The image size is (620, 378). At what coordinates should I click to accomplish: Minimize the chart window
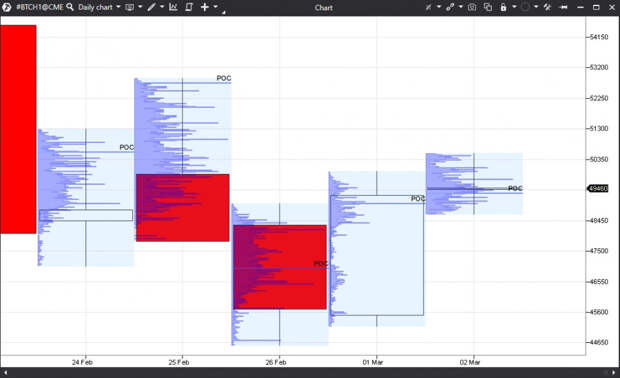(x=580, y=8)
